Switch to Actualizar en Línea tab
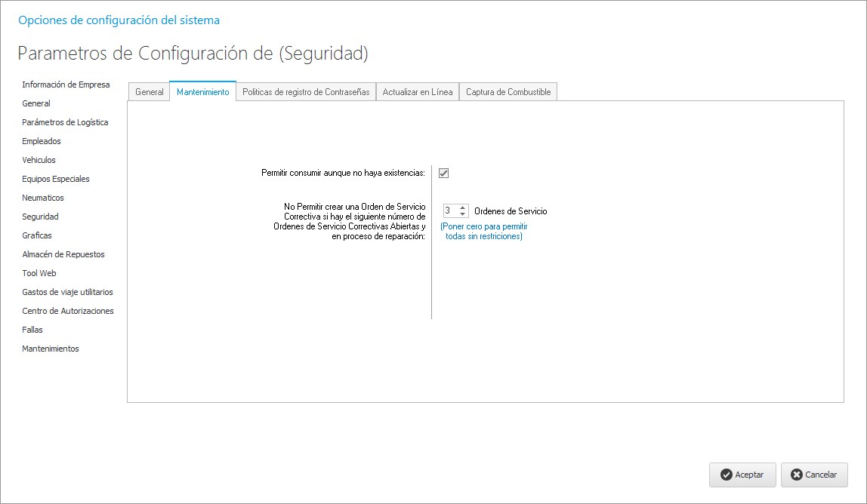 point(418,92)
